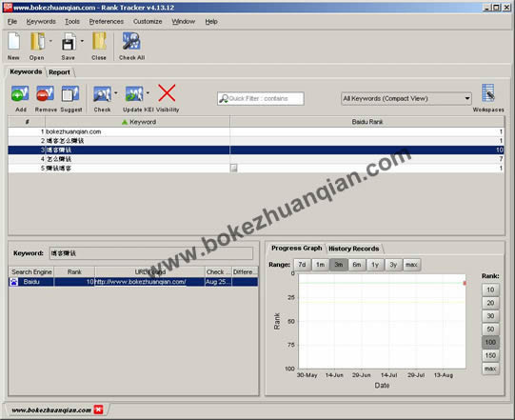Close the www.bokezhuanqian.com project tab via red X
515x420 pixels.
tap(98, 410)
